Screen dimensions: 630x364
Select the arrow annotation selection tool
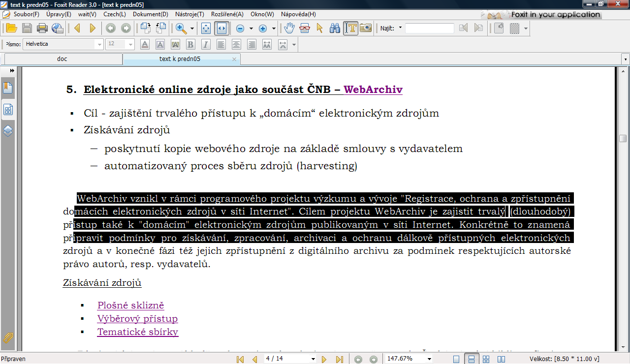click(x=320, y=28)
